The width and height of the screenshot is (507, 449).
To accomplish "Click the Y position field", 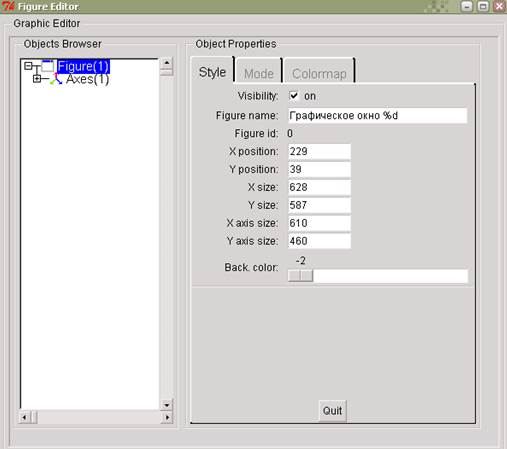I will coord(319,169).
